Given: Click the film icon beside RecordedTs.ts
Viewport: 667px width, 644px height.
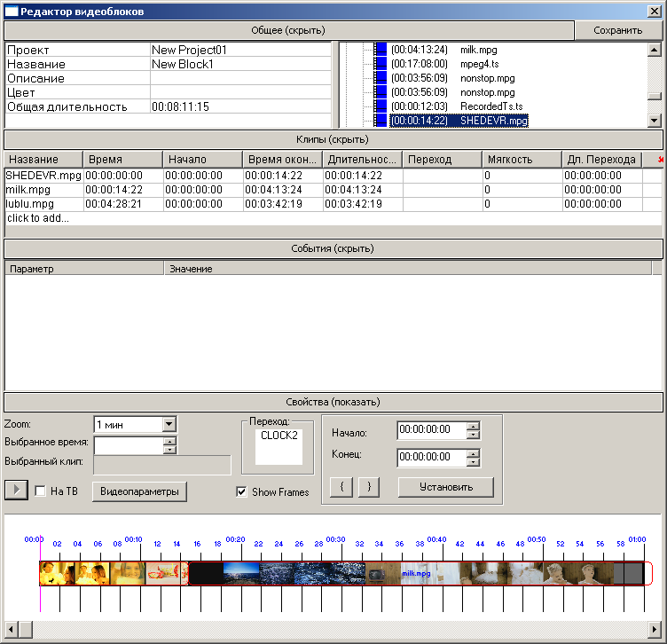Looking at the screenshot, I should 381,106.
